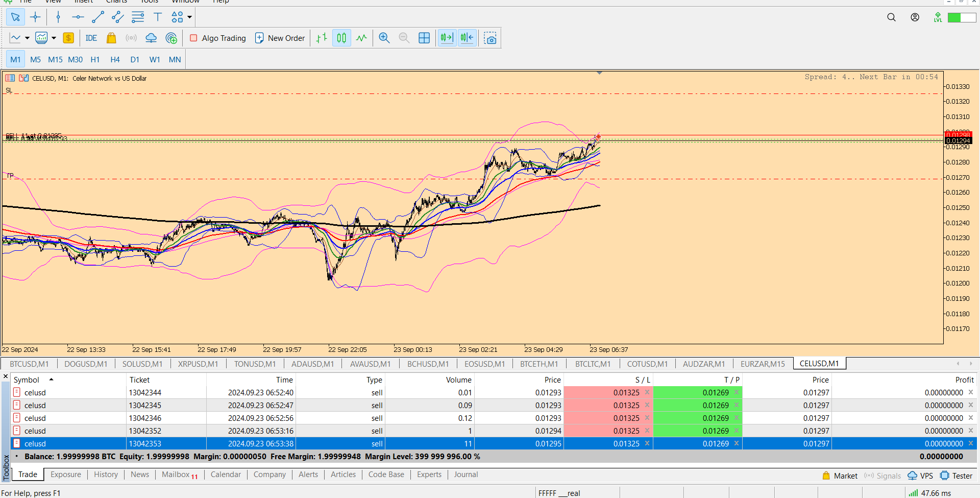Expand the indicators list dropdown arrow

[x=54, y=38]
